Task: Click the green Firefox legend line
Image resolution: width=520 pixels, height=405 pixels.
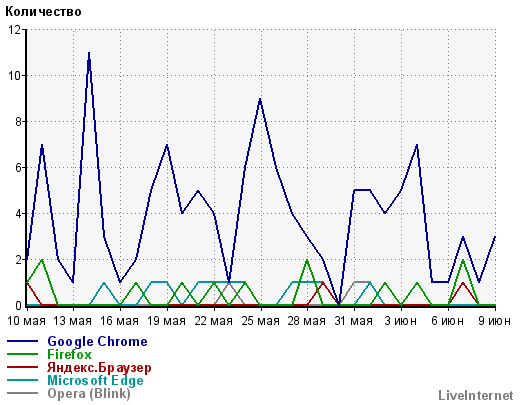Action: coord(22,354)
